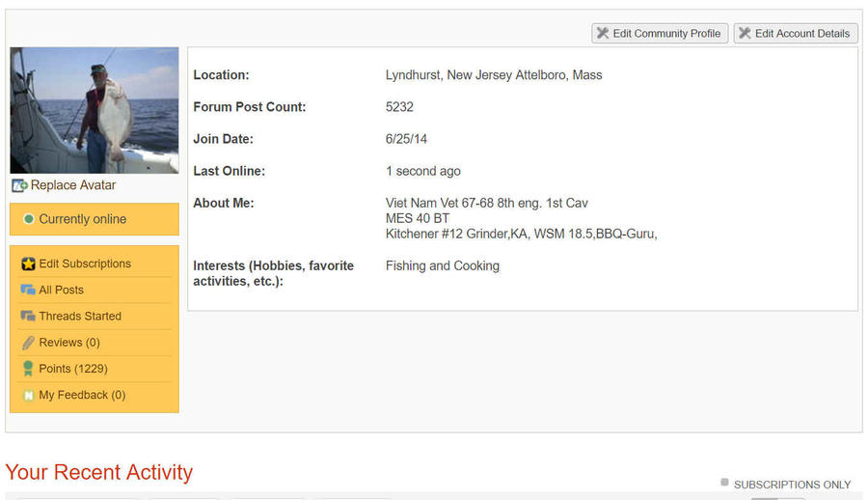Go to Edit Subscriptions in sidebar
This screenshot has height=500, width=868.
point(85,264)
